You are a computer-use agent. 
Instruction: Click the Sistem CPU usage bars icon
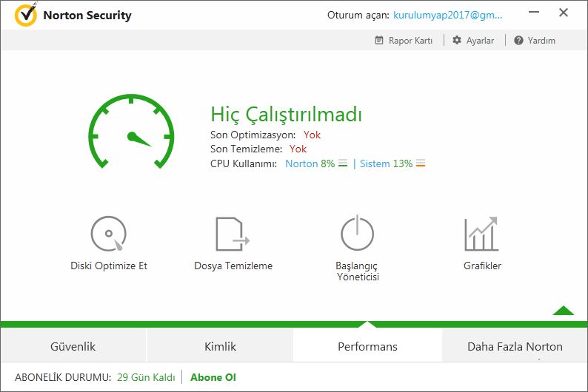tap(421, 163)
